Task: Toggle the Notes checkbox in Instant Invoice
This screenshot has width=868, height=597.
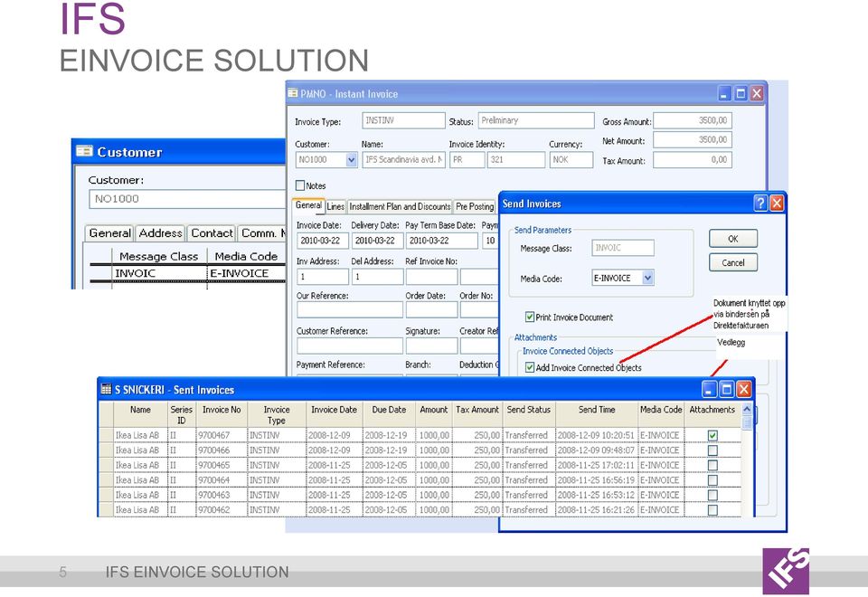Action: (300, 185)
